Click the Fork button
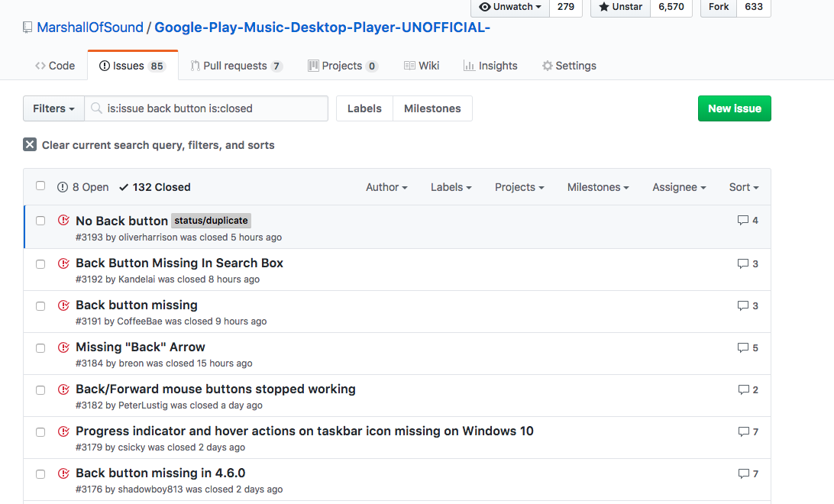 (719, 7)
